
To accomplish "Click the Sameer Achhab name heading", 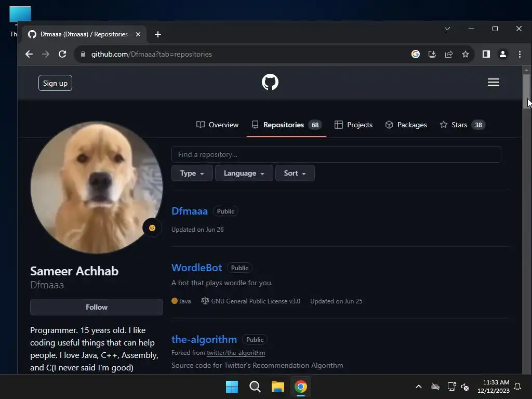I will point(74,271).
